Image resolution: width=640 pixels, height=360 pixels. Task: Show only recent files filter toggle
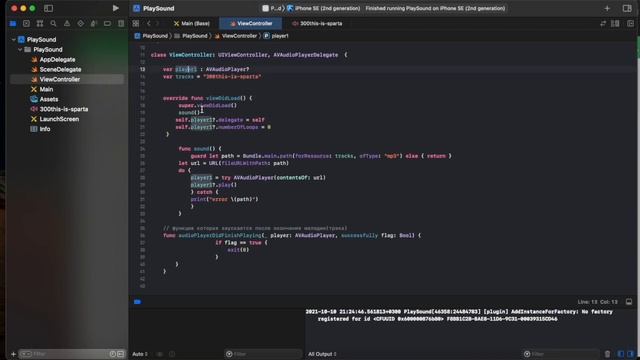tap(113, 354)
